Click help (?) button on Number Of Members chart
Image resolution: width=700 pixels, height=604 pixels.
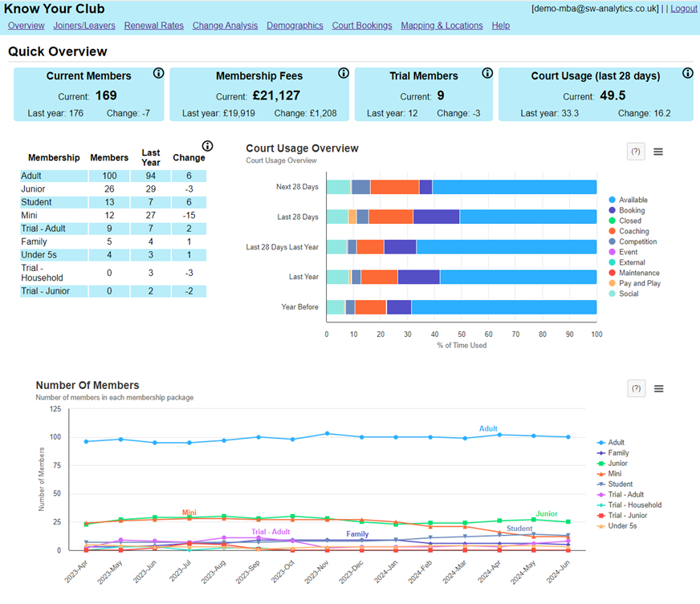click(636, 388)
